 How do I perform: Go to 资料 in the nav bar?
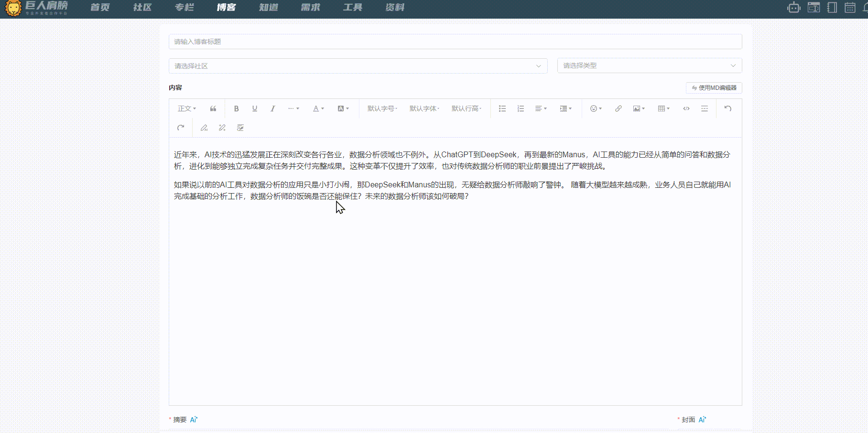point(394,7)
